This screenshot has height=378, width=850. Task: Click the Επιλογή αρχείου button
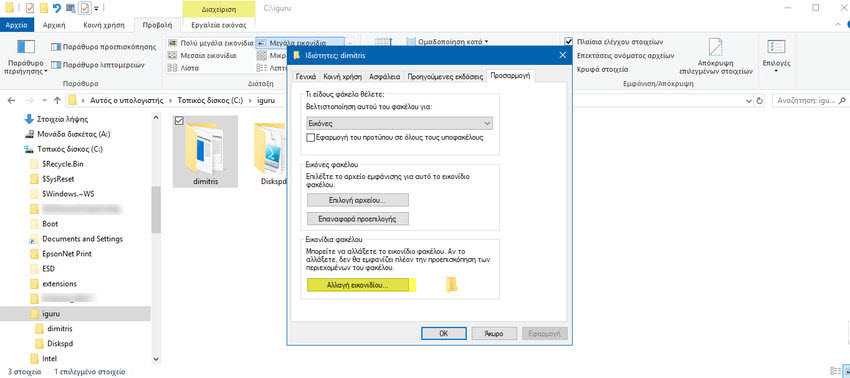[357, 200]
